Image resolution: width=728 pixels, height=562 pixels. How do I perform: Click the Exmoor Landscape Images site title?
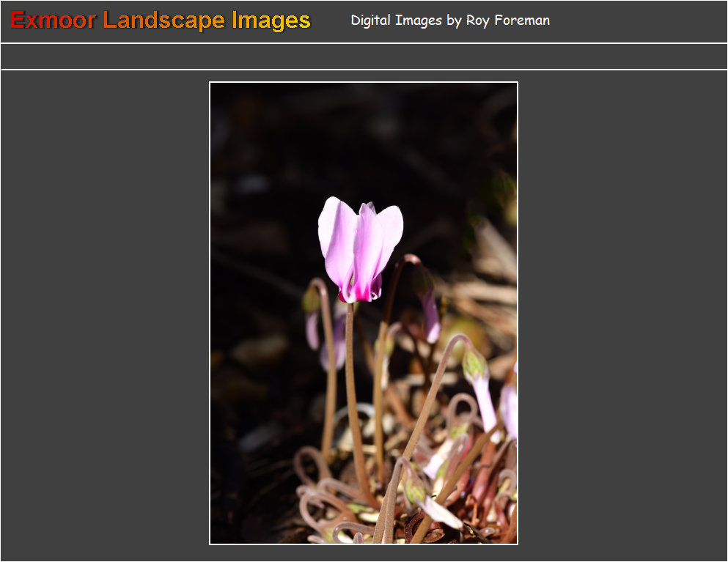pos(160,21)
